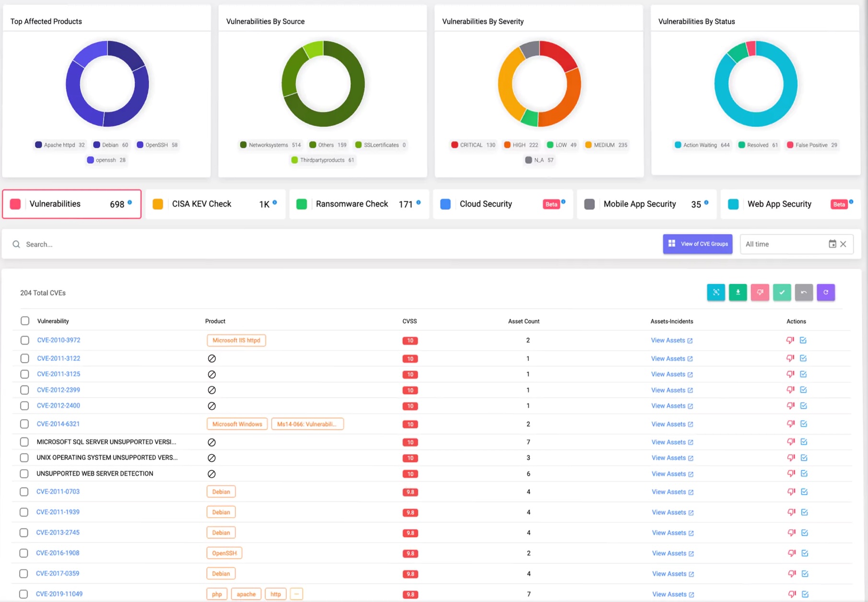Image resolution: width=868 pixels, height=602 pixels.
Task: Click thumbs-down icon for CVE-2019-11049
Action: (x=792, y=594)
